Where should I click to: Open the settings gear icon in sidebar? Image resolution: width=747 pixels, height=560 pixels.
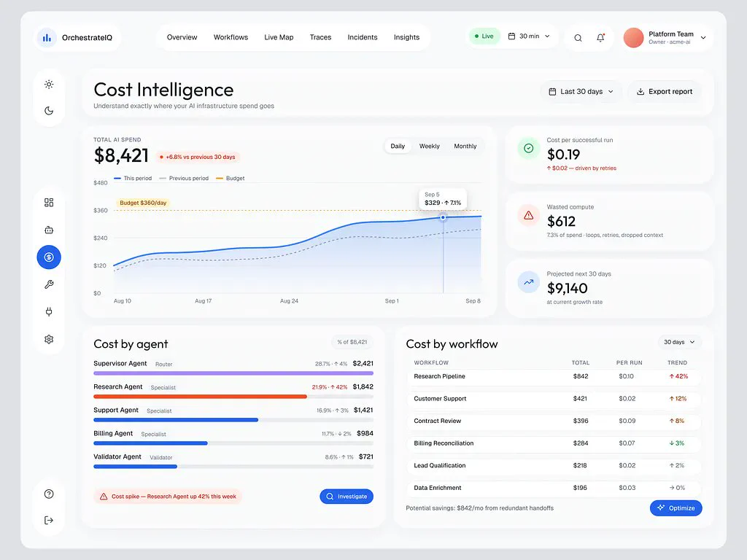pos(49,339)
